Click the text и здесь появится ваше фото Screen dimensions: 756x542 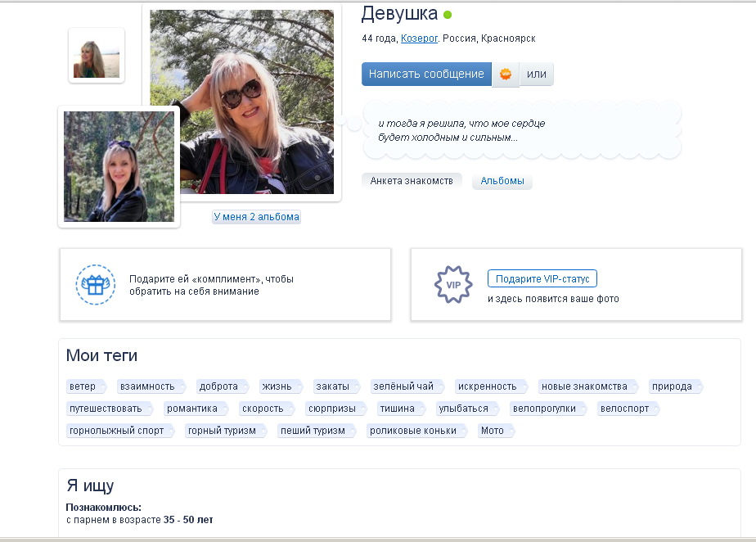coord(553,299)
